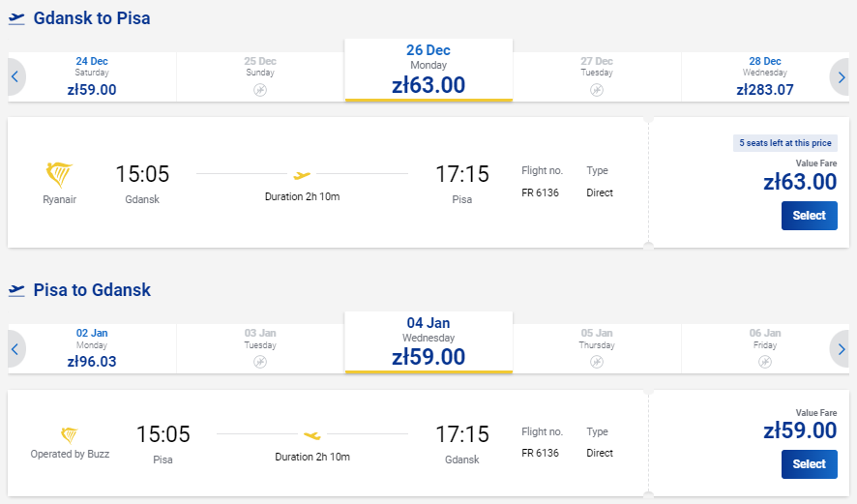Click the plane icon beside Gdansk to Pisa heading
Viewport: 857px width, 504px height.
(16, 18)
